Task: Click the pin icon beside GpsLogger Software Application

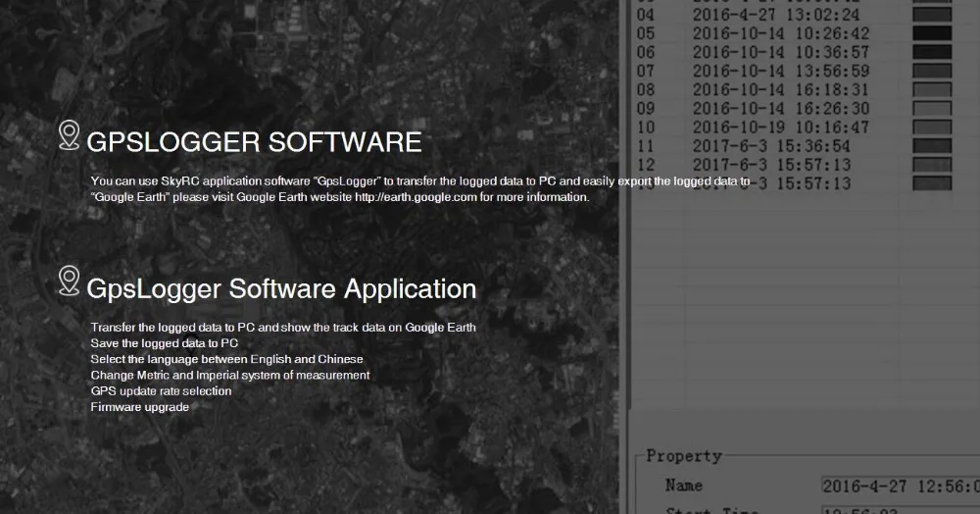Action: 69,281
